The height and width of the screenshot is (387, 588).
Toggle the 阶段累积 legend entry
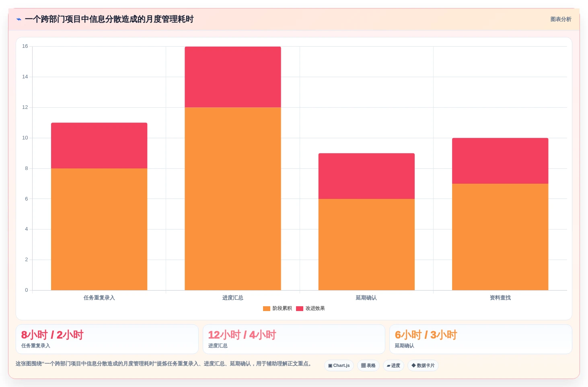point(278,309)
